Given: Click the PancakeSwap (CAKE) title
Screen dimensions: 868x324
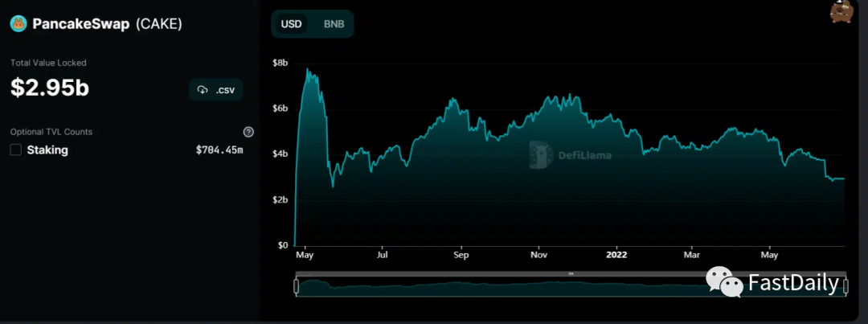Looking at the screenshot, I should (x=107, y=24).
